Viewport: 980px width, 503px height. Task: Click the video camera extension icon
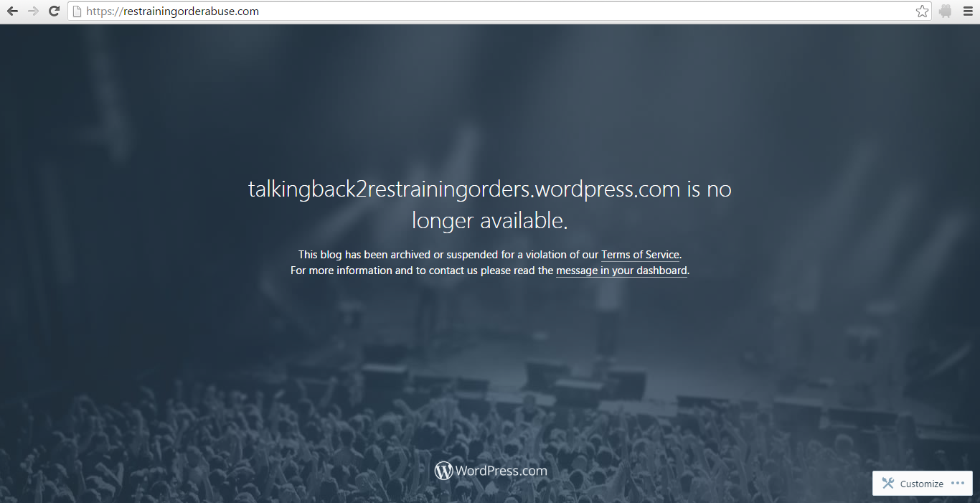point(945,11)
